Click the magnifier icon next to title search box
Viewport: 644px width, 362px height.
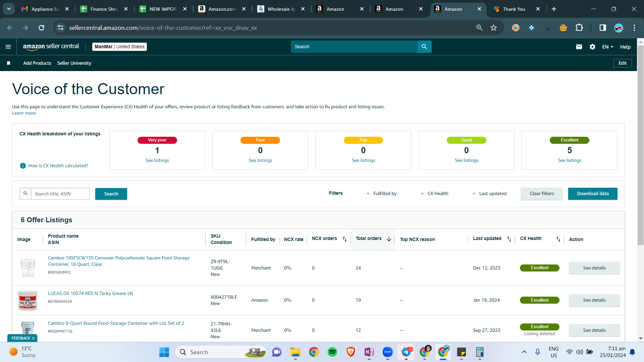[x=25, y=194]
